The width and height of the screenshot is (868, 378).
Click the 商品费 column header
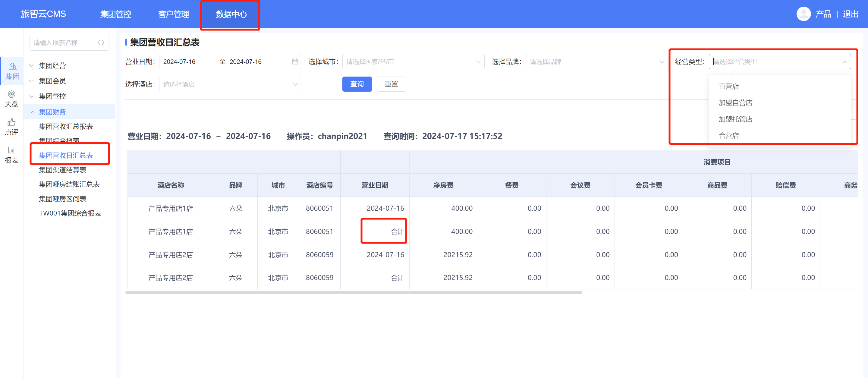[717, 185]
